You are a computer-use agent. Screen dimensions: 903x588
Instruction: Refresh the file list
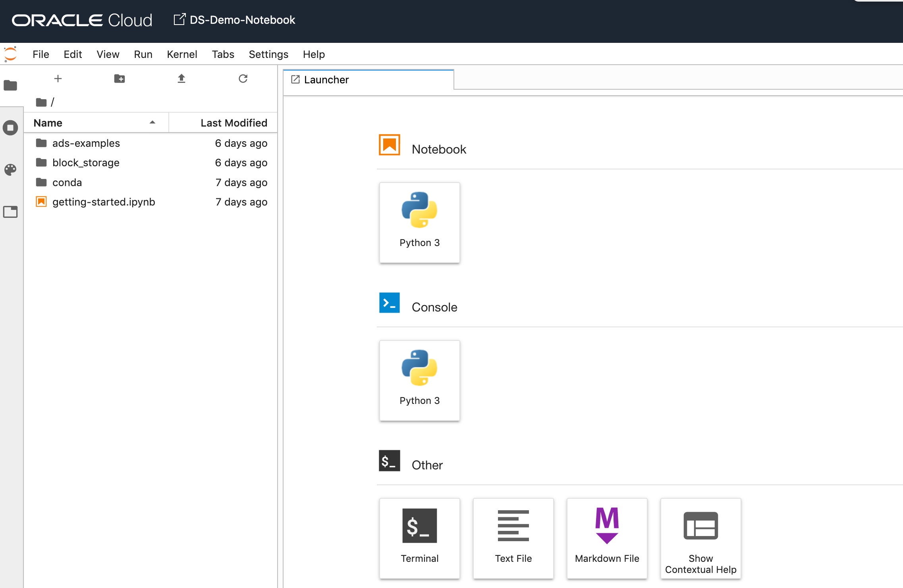(x=243, y=79)
